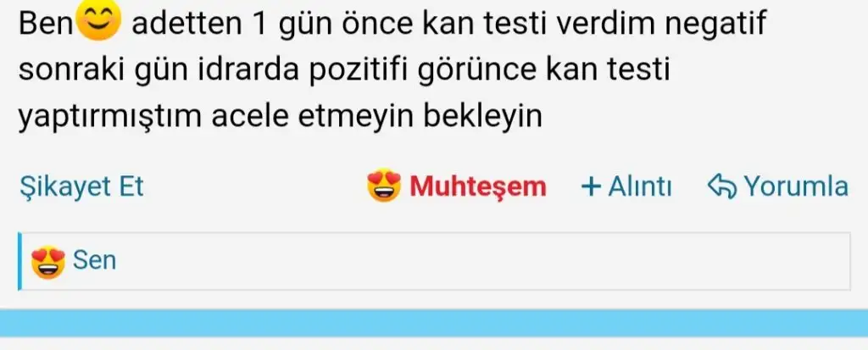The width and height of the screenshot is (868, 350).
Task: Click the empty area right of Sen
Action: coord(481,261)
